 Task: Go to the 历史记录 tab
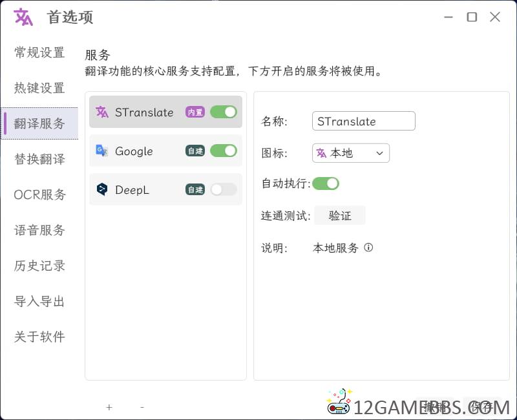click(x=39, y=266)
